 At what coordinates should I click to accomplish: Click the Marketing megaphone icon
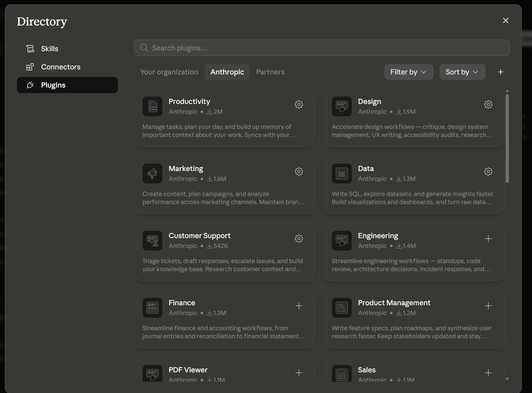click(x=152, y=174)
